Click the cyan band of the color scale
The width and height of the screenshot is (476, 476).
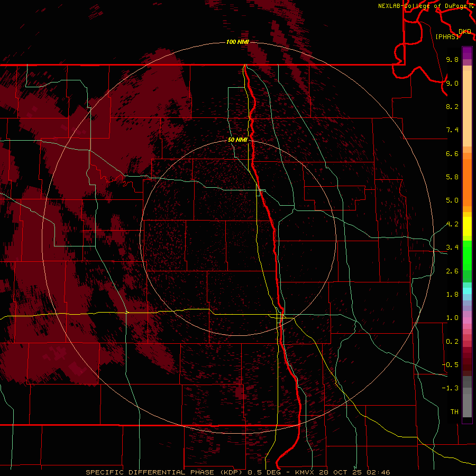[467, 291]
